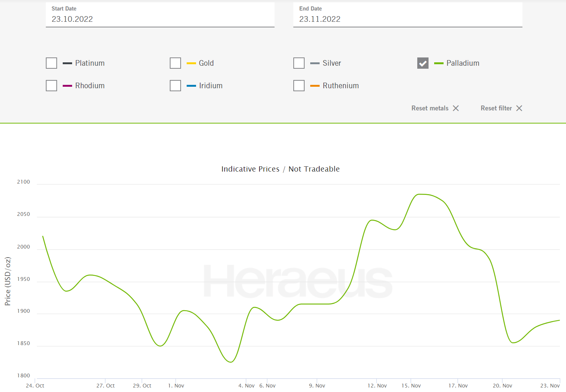Click the 9. Nov x-axis label
Screen dimensions: 566x392
[x=317, y=386]
